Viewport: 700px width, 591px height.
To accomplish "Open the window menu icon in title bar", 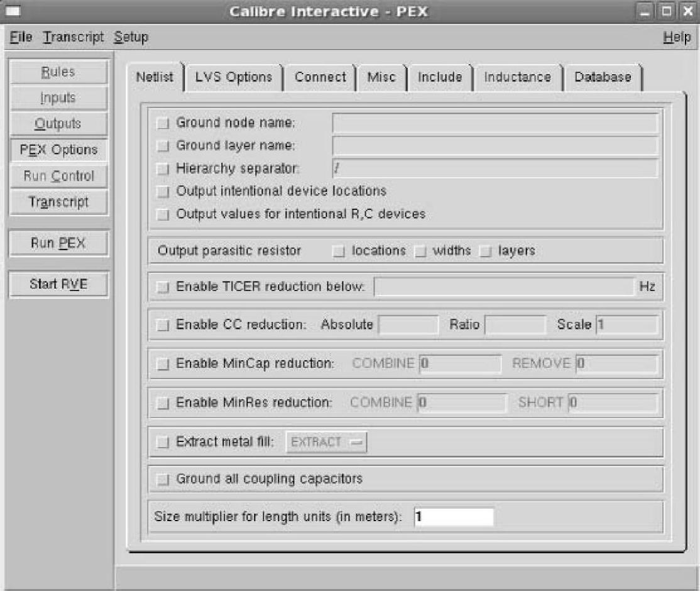I will (x=13, y=11).
